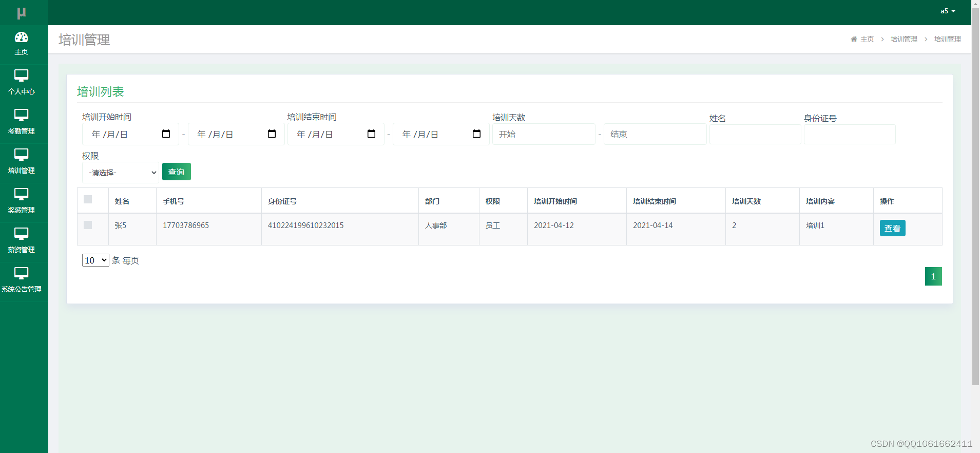Click the green 查询 search button

pyautogui.click(x=177, y=172)
